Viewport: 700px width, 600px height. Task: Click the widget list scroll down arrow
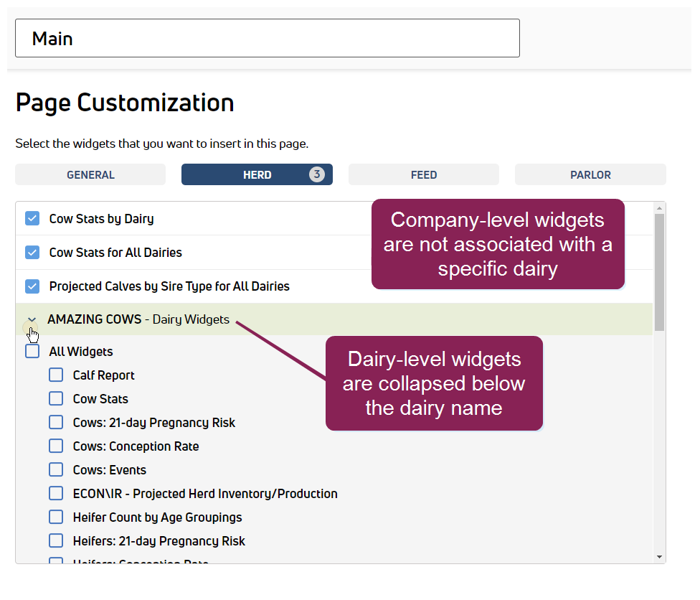click(x=659, y=556)
